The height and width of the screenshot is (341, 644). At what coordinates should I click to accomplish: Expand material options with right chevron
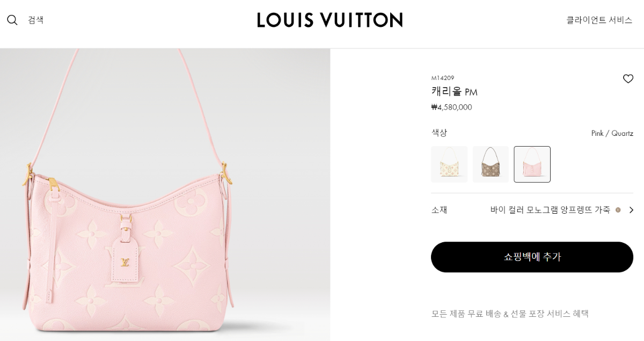pos(631,210)
